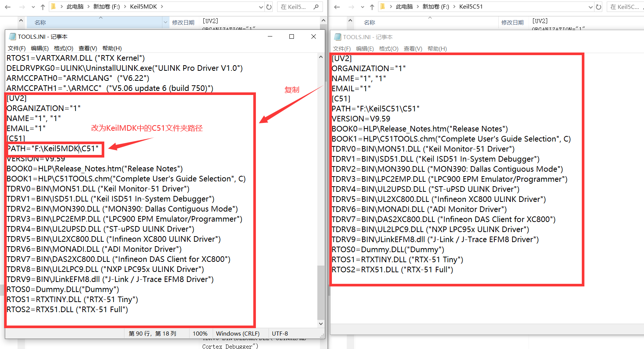Expand the chevron after 此电脑 in Keil5C51 Explorer
Viewport: 644px width, 349px height.
click(x=418, y=7)
